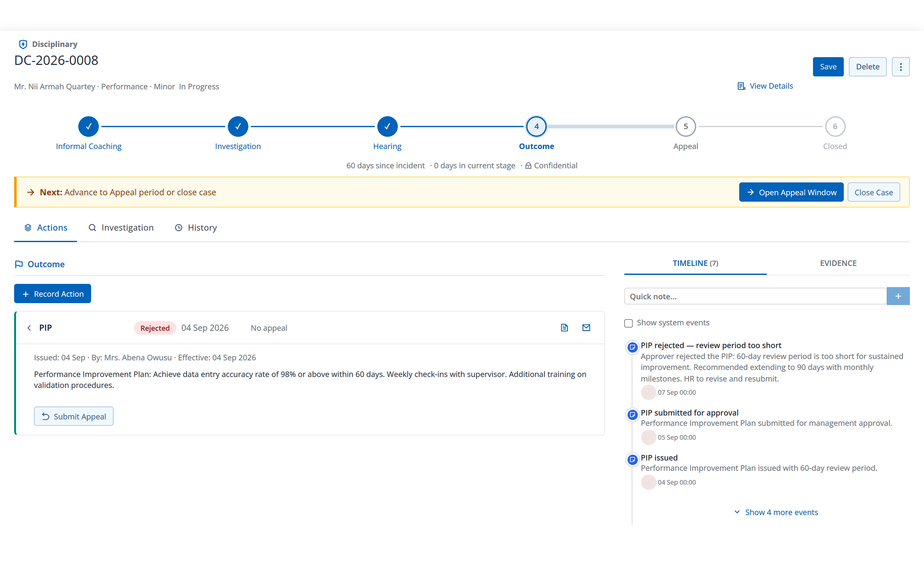Open the History tab
Viewport: 924px width, 578px height.
coord(195,228)
